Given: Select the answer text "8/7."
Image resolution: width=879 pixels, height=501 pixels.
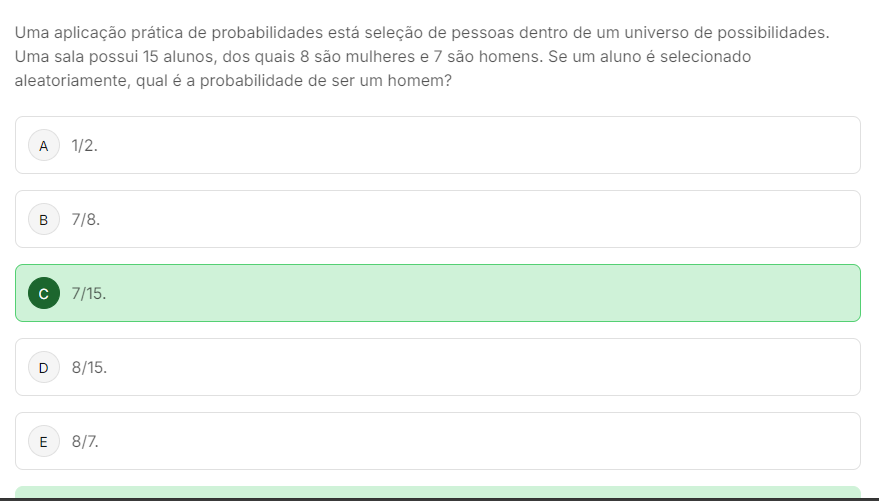Looking at the screenshot, I should pos(86,441).
